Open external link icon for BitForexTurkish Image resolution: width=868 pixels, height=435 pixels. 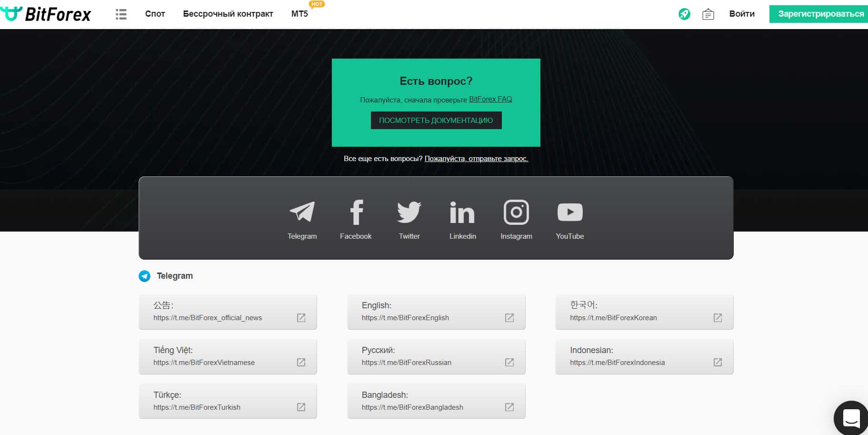tap(301, 407)
